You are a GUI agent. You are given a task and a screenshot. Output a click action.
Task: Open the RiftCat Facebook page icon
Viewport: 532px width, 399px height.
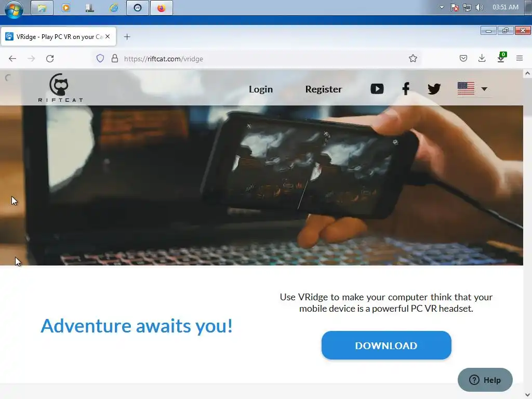coord(406,89)
